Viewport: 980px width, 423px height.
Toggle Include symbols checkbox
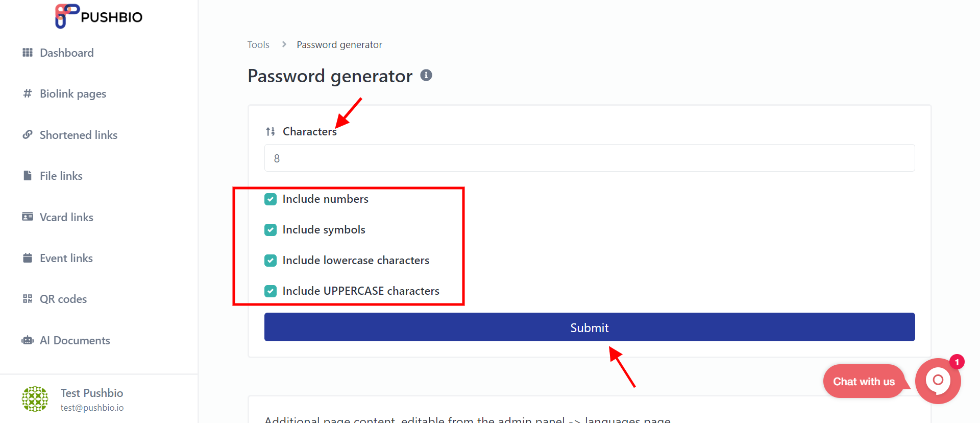[x=271, y=230]
